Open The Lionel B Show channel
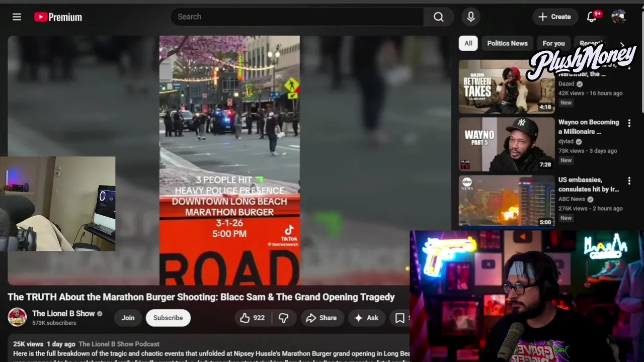The width and height of the screenshot is (644, 362). tap(63, 313)
